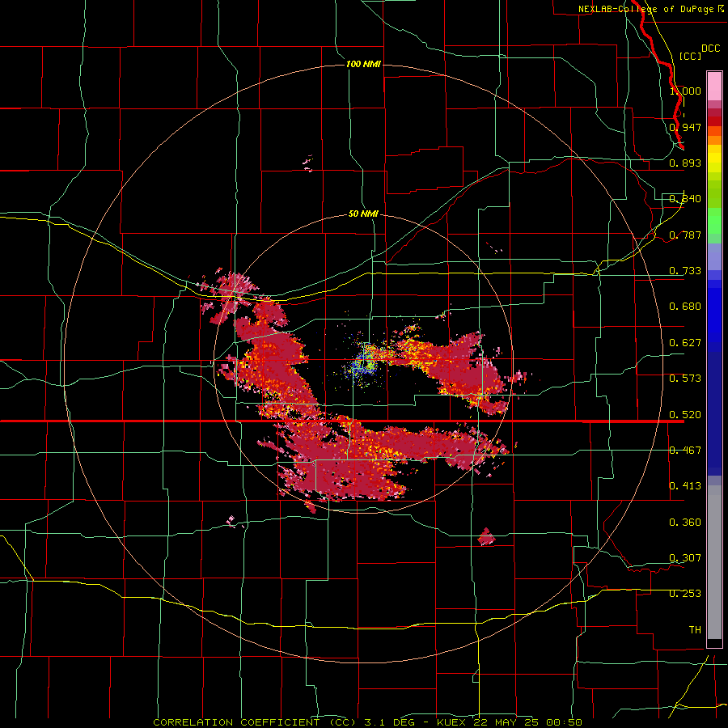Click the TH threshold label
The width and height of the screenshot is (728, 728).
tap(695, 630)
